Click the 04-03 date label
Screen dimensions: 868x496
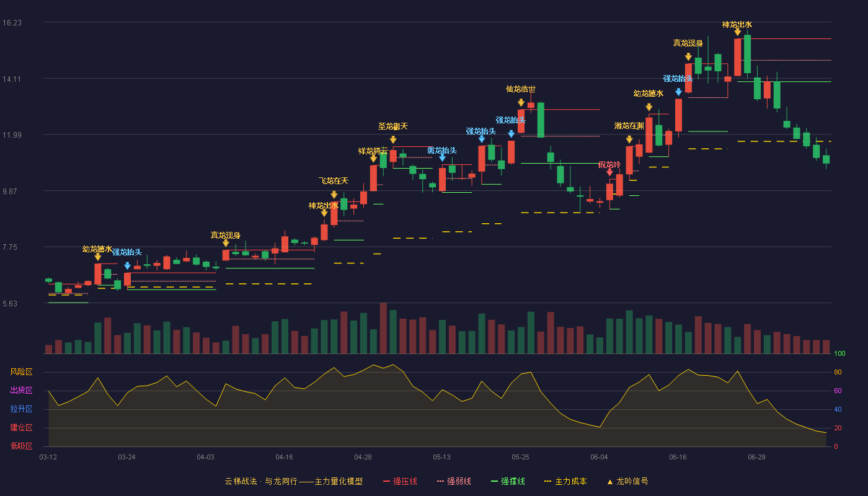pos(205,457)
